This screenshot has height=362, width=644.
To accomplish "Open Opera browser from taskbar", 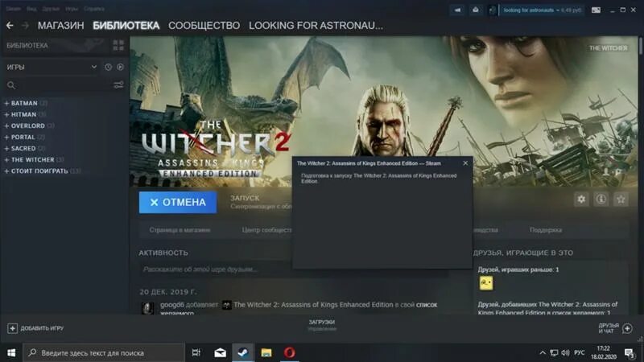I will coord(290,352).
